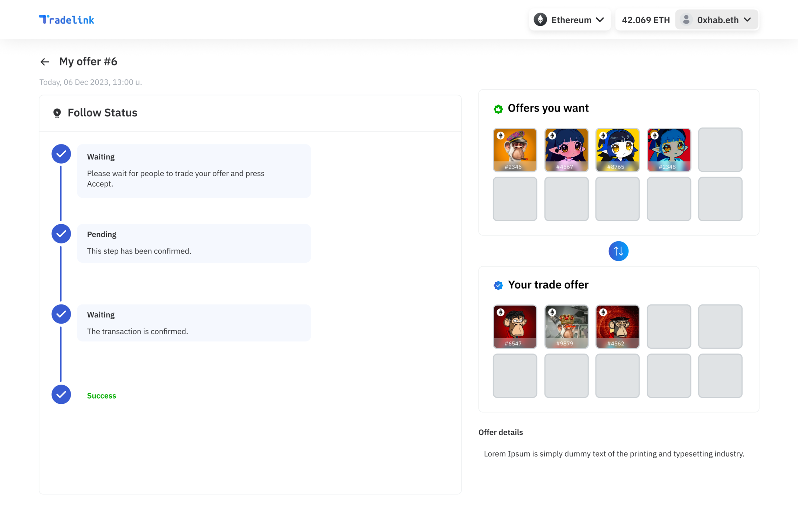Click the 42.069 ETH balance
The image size is (798, 532).
645,20
